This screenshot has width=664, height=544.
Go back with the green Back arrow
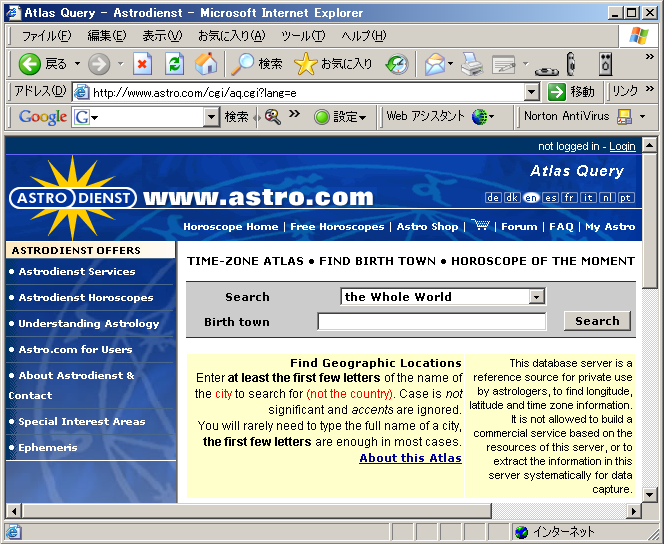tap(30, 64)
